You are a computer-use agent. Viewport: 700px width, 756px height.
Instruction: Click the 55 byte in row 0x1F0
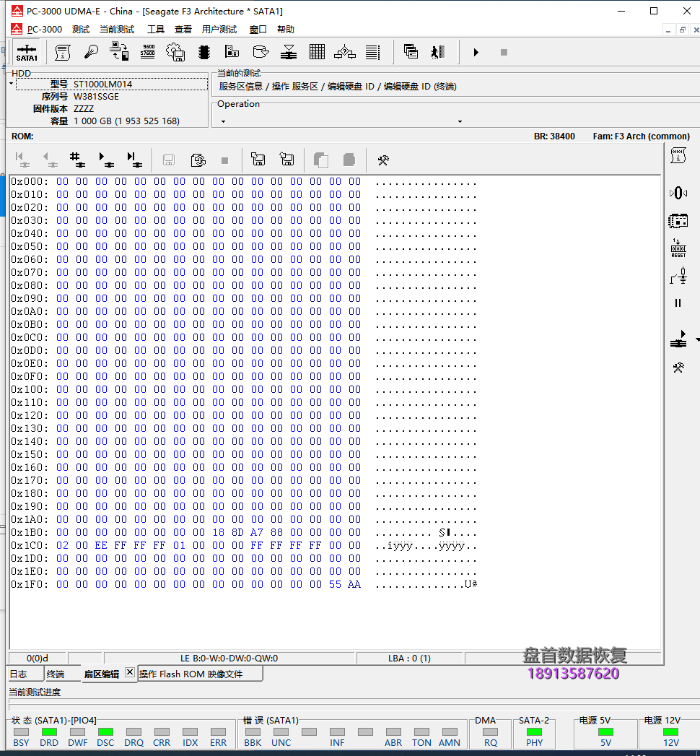[336, 584]
